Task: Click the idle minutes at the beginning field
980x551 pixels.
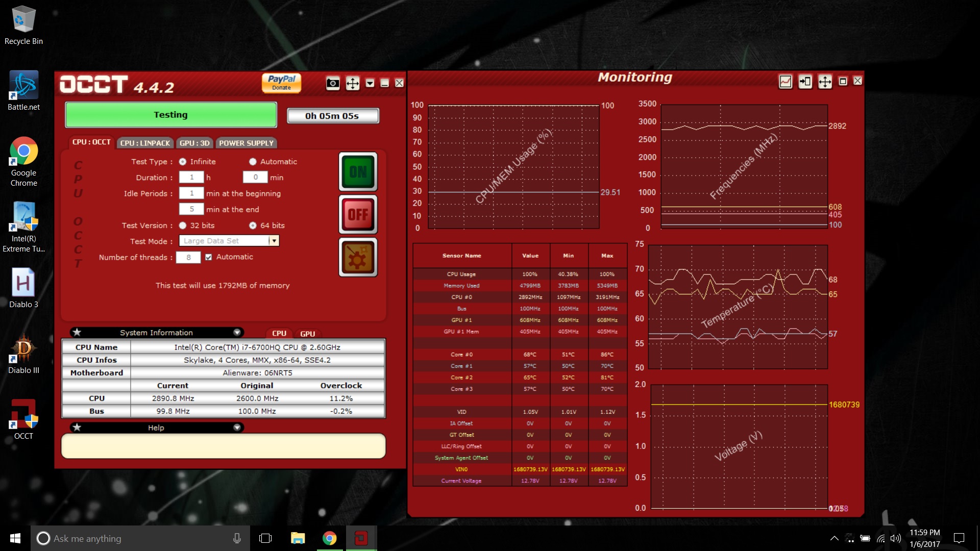Action: 191,193
